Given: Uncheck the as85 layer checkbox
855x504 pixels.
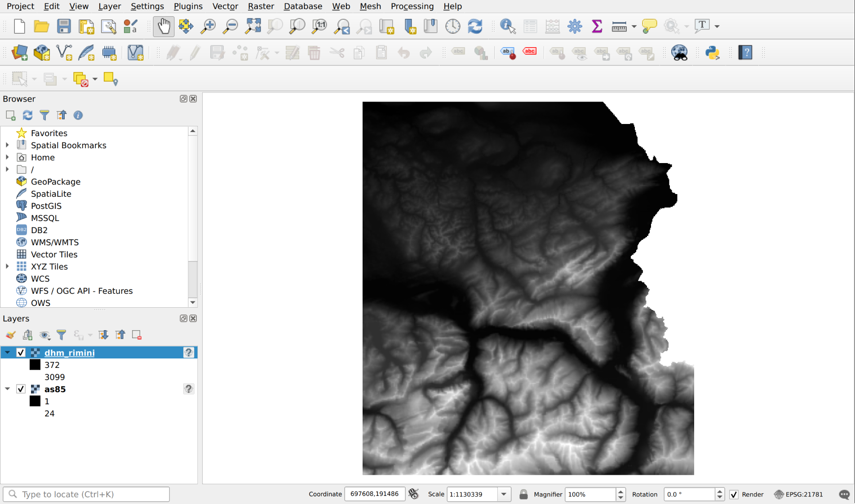Looking at the screenshot, I should [21, 389].
